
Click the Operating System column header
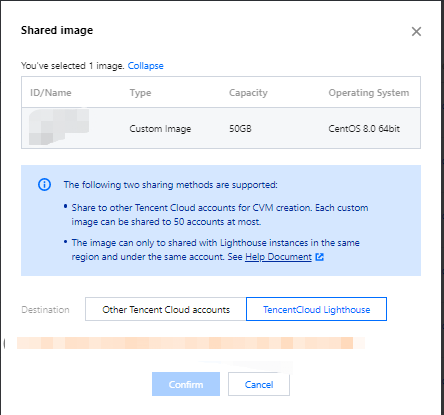369,93
